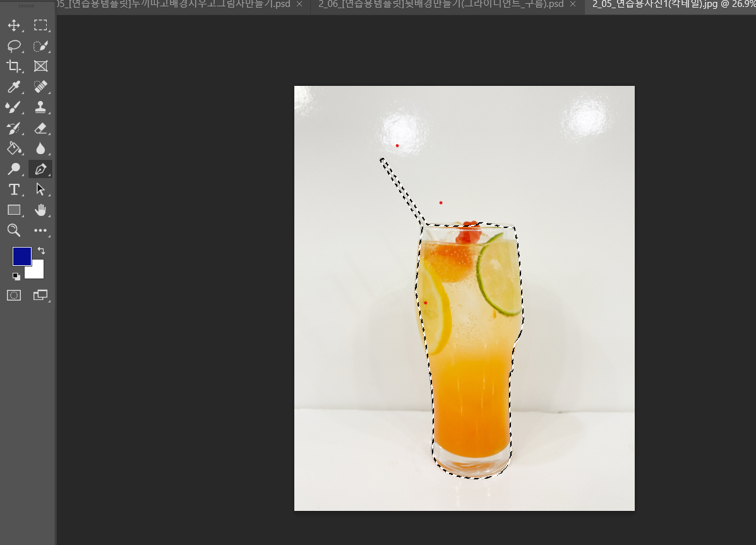Reset to default black and white colors
The width and height of the screenshot is (756, 545).
point(16,277)
